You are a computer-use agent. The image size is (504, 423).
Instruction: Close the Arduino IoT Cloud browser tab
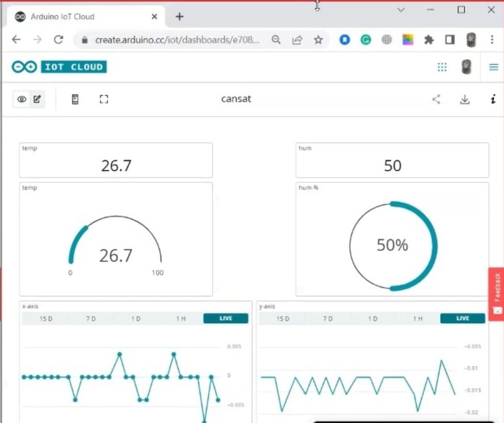pos(154,16)
